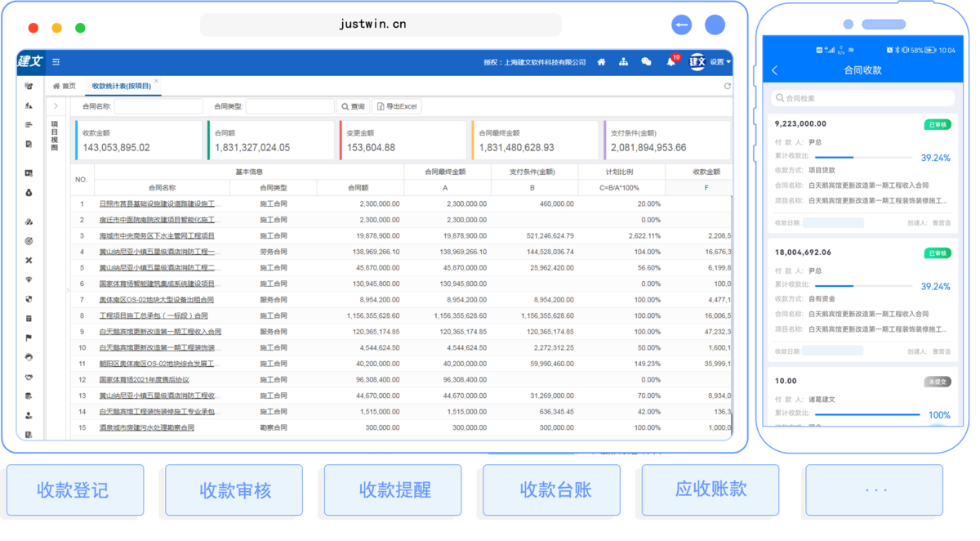Select the 收款统计表(按项目) tab
The width and height of the screenshot is (980, 541).
(121, 86)
